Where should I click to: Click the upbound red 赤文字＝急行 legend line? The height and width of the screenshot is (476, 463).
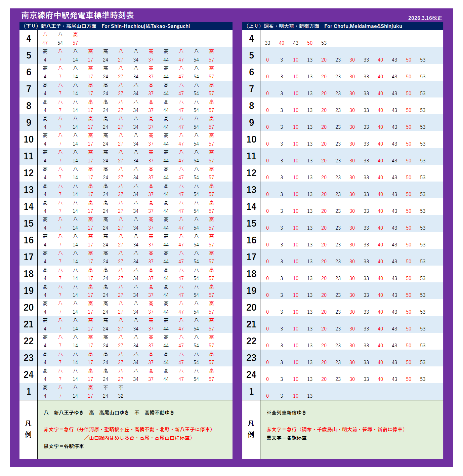[336, 430]
